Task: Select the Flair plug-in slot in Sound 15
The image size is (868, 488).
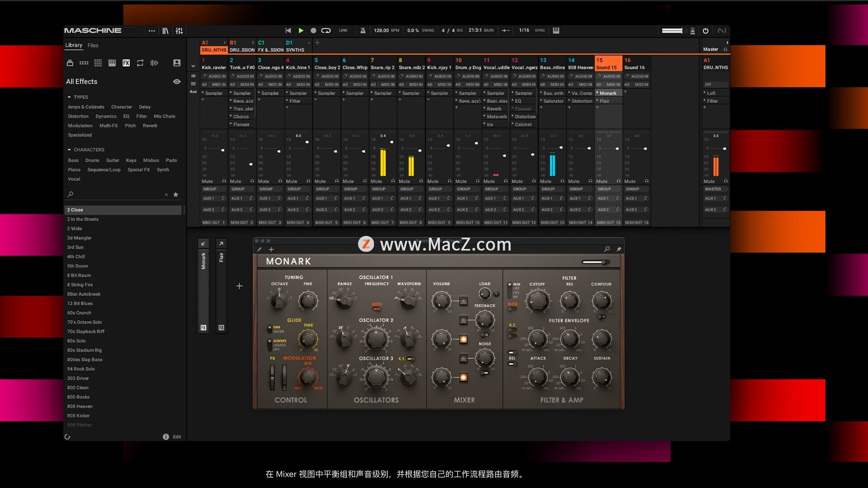Action: pos(609,101)
